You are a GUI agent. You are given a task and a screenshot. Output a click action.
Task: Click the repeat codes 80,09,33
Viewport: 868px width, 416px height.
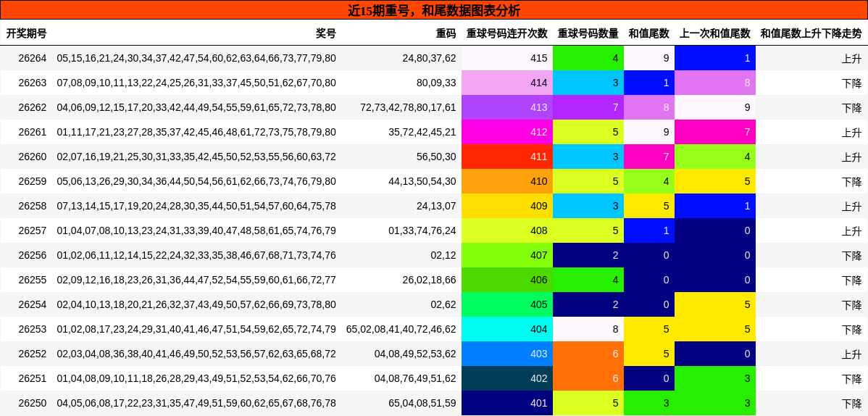tap(437, 83)
